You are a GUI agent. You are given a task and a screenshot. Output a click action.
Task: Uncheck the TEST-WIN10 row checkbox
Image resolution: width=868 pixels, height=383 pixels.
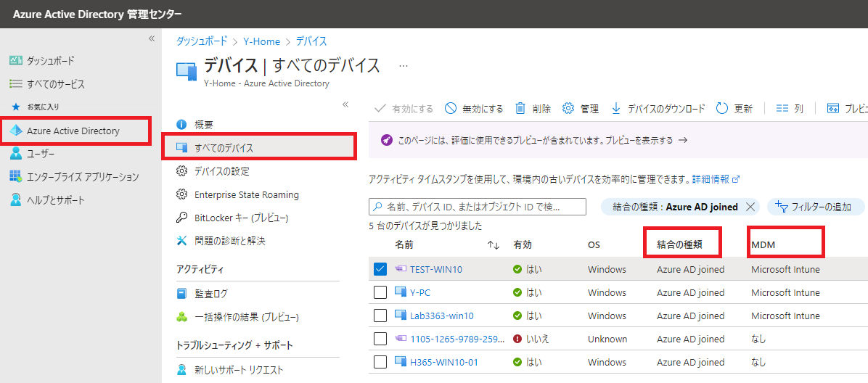tap(380, 270)
